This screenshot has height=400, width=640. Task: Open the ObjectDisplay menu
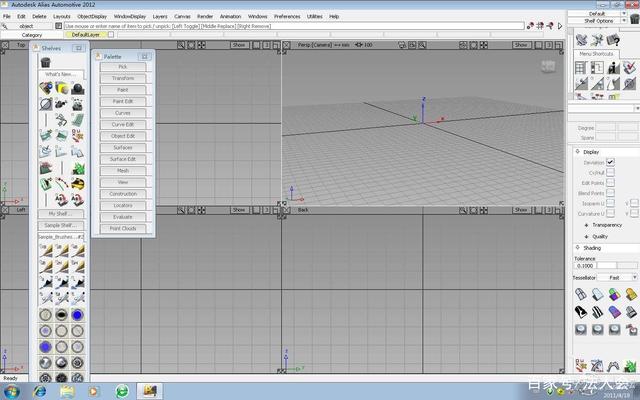pyautogui.click(x=92, y=16)
